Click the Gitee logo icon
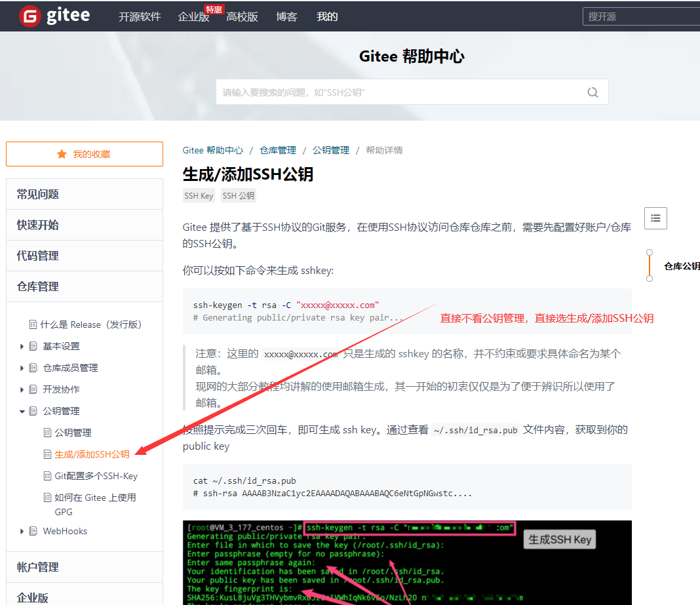 coord(30,16)
